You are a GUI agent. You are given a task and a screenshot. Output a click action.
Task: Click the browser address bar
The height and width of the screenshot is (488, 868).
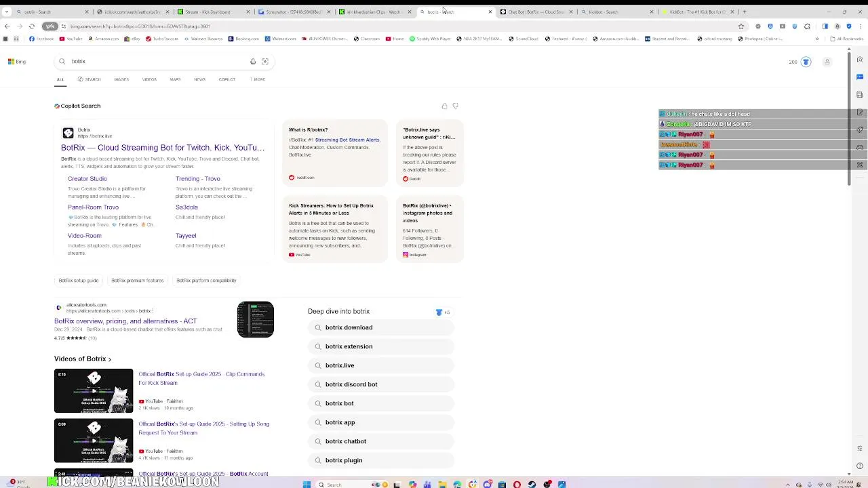(x=393, y=26)
